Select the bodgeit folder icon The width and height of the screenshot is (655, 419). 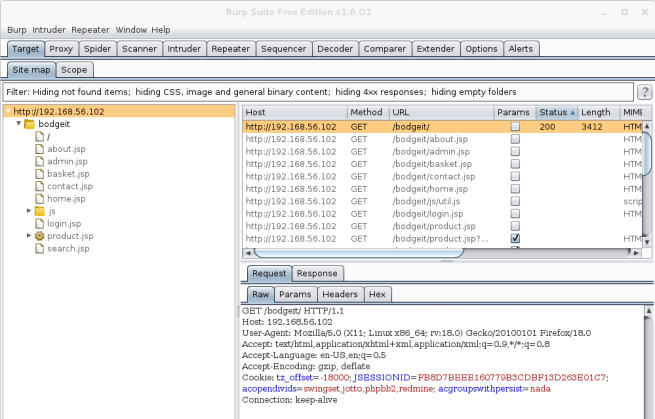pos(29,124)
